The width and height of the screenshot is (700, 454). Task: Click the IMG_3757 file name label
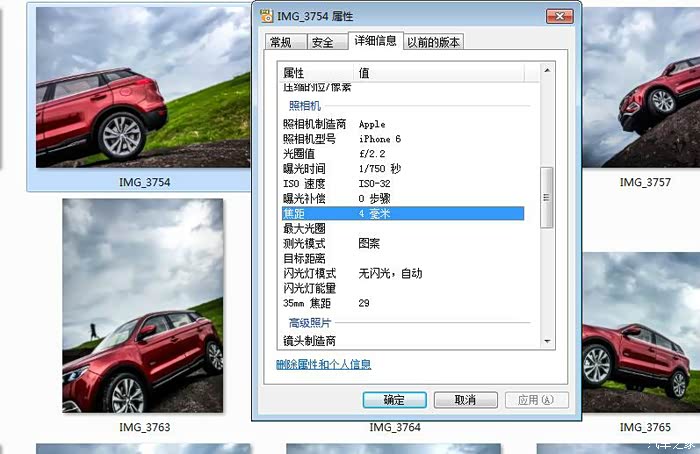[x=645, y=182]
